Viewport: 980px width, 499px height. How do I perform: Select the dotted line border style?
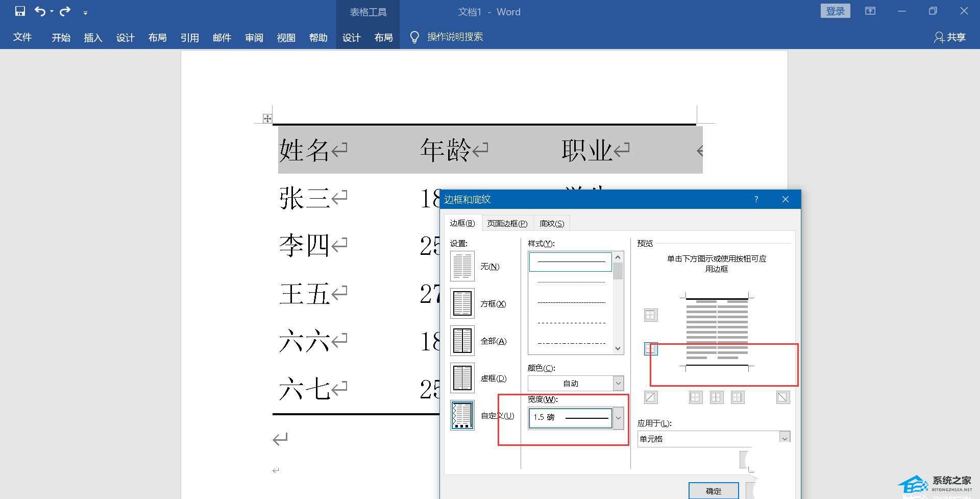coord(571,282)
